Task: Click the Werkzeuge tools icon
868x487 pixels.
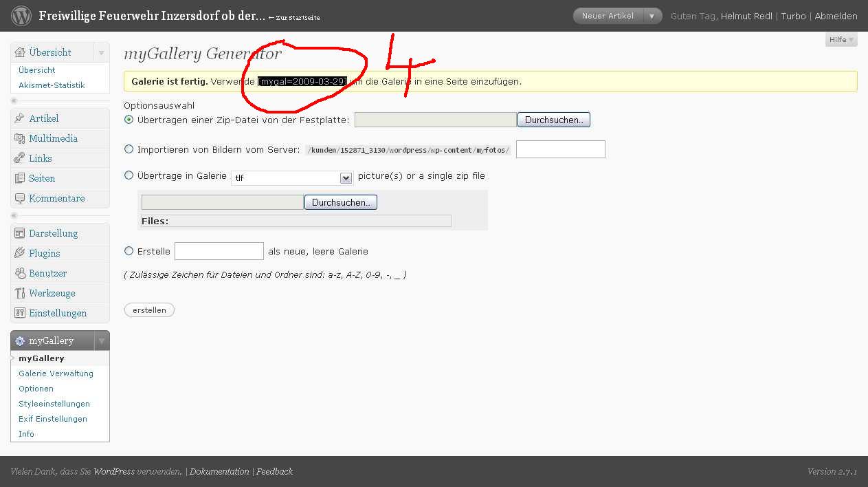Action: click(x=19, y=293)
